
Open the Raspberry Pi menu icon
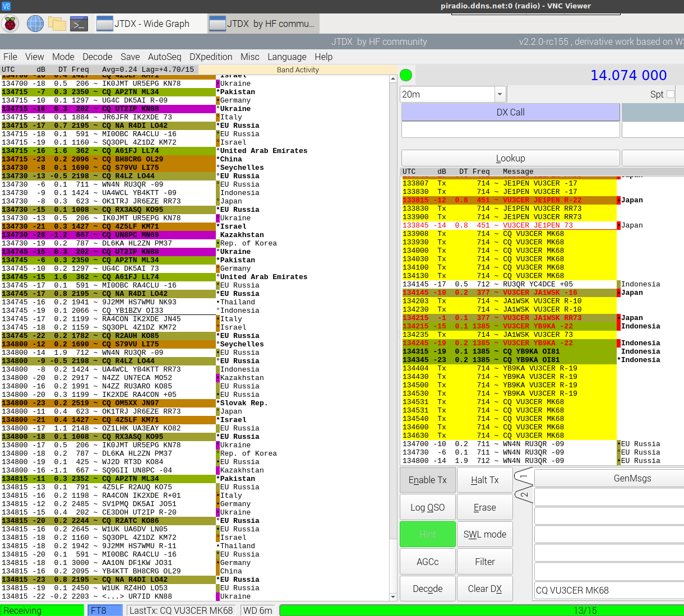10,24
